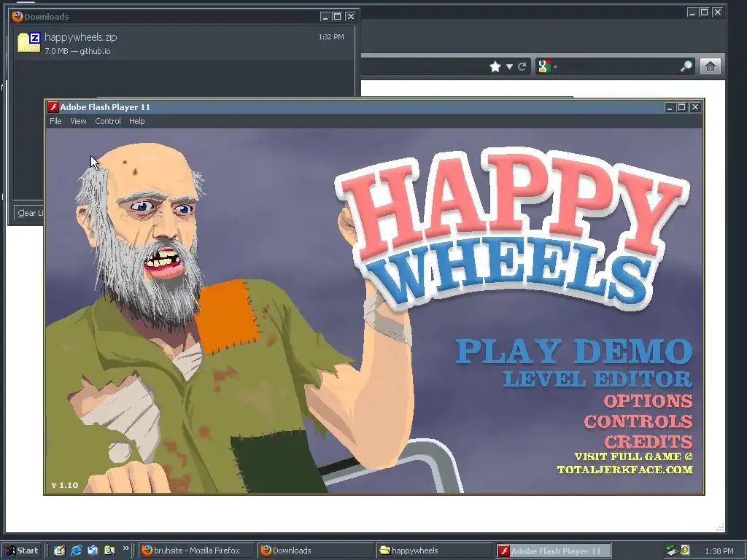Open the Firefox bookmarks dropdown arrow
This screenshot has width=747, height=560.
click(509, 66)
